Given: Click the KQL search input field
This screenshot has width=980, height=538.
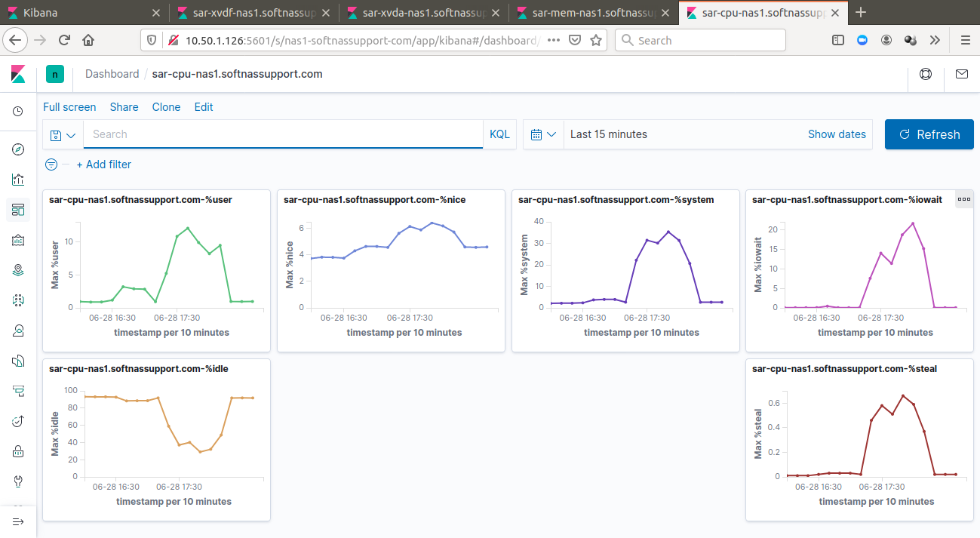Looking at the screenshot, I should (x=283, y=134).
